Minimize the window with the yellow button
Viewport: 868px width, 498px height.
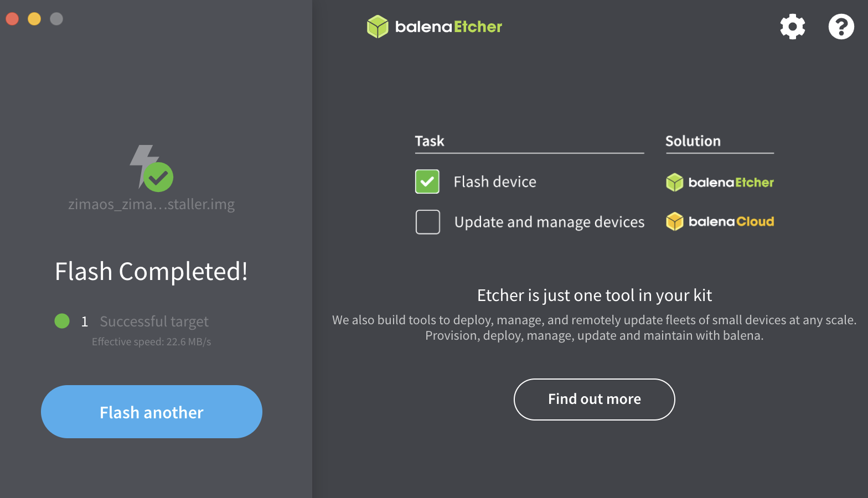[34, 19]
